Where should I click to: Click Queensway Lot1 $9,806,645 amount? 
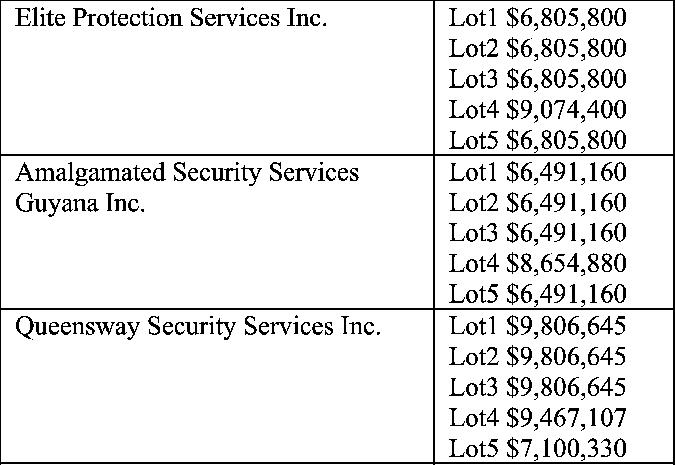pyautogui.click(x=537, y=326)
